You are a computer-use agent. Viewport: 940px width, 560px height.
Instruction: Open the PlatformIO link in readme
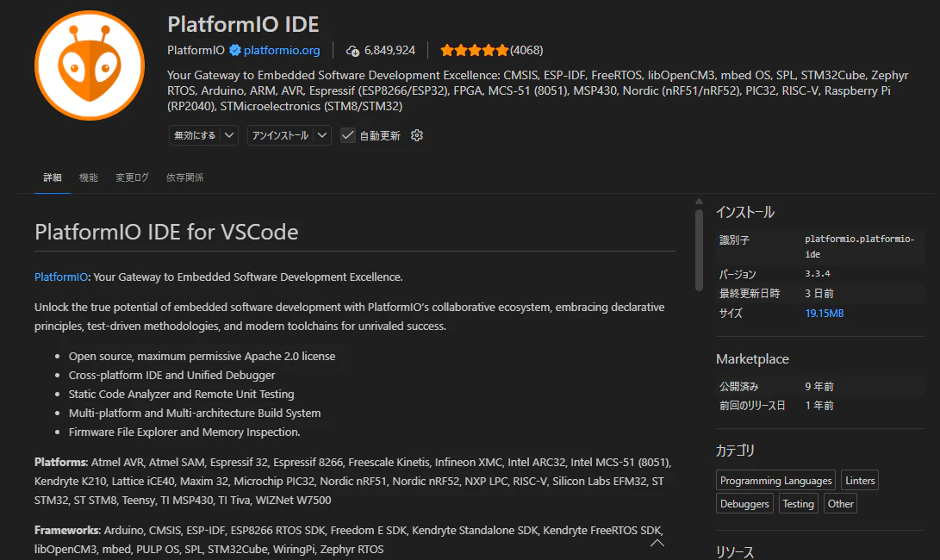[x=61, y=277]
